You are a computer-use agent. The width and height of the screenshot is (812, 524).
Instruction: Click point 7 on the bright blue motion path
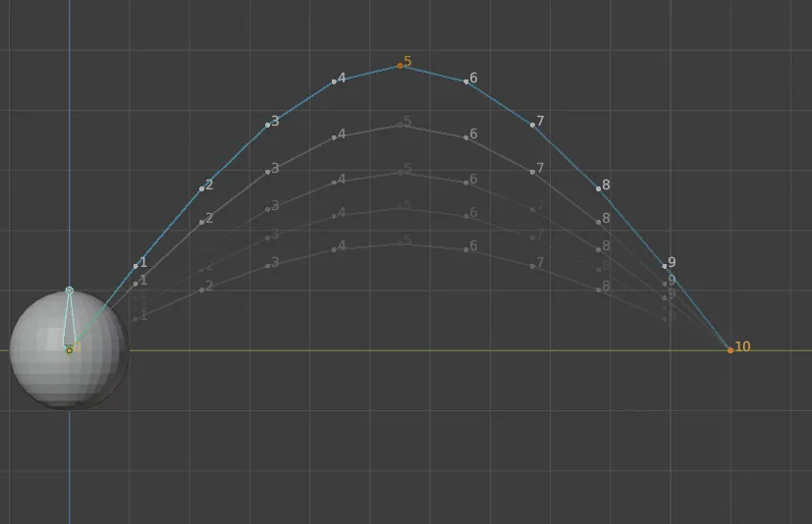(532, 125)
